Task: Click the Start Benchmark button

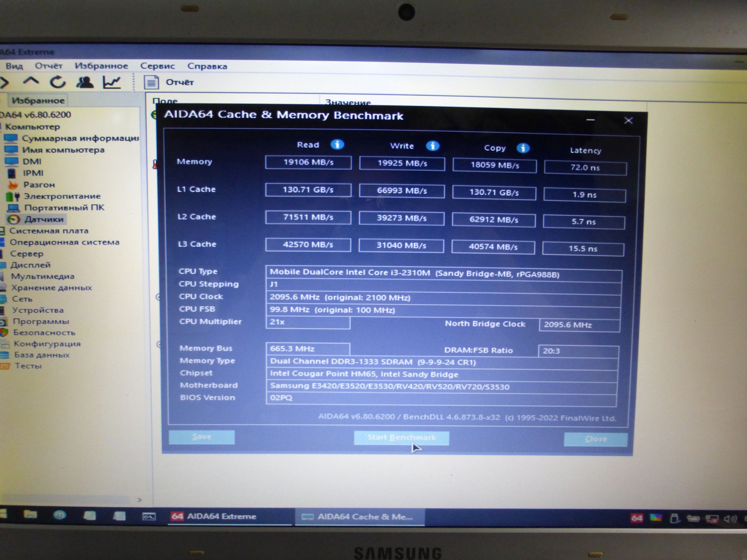Action: (x=401, y=437)
